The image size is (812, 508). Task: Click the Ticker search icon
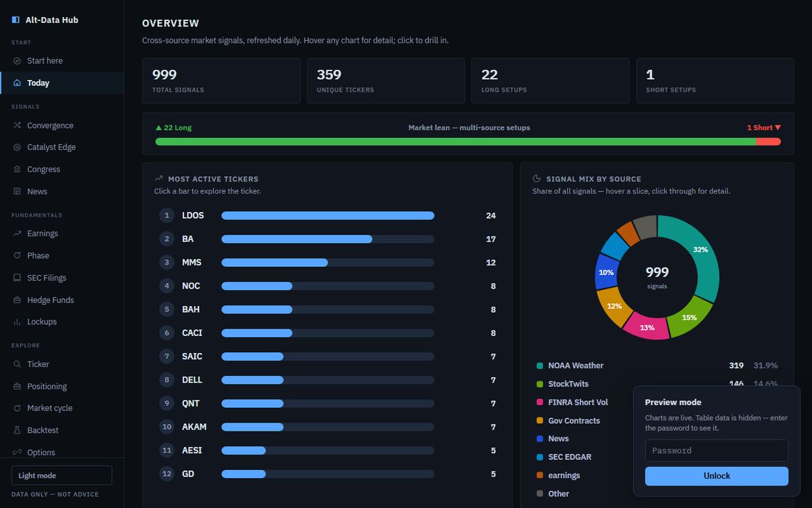17,364
